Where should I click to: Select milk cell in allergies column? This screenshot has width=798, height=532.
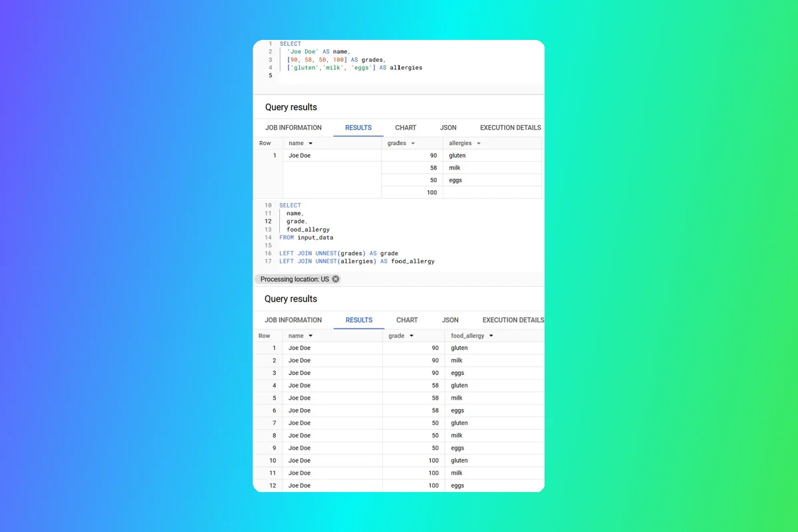492,168
